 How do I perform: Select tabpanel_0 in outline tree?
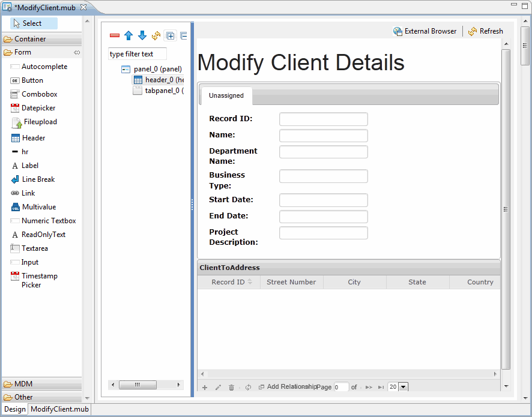pos(159,91)
